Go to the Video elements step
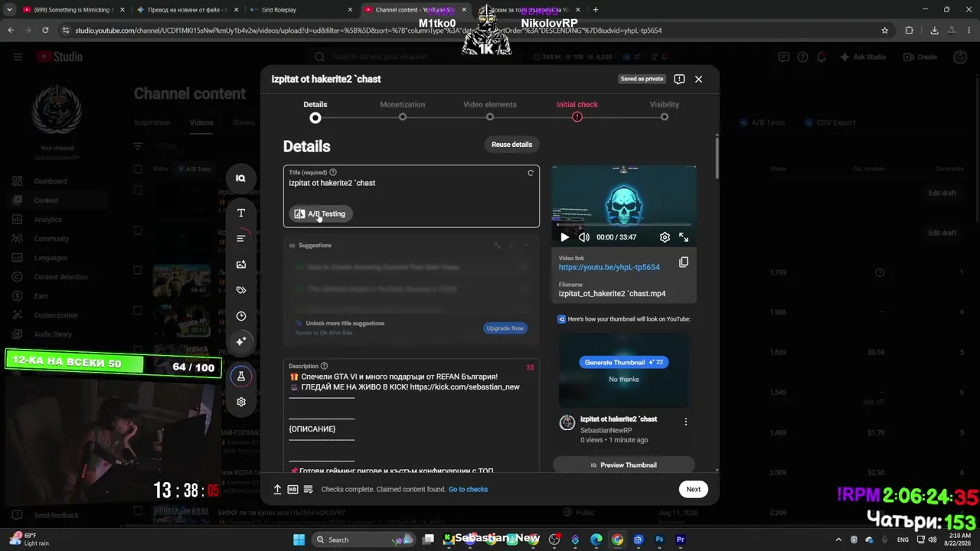Image resolution: width=980 pixels, height=551 pixels. [x=489, y=110]
